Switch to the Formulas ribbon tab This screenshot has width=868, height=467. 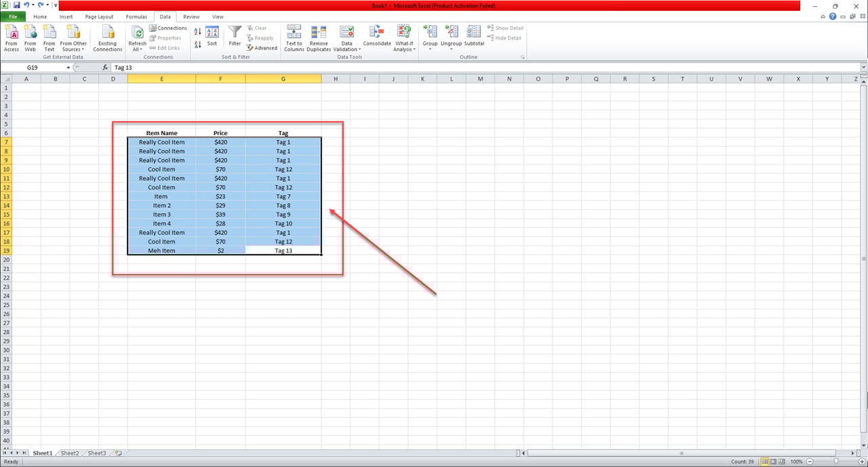pos(136,16)
